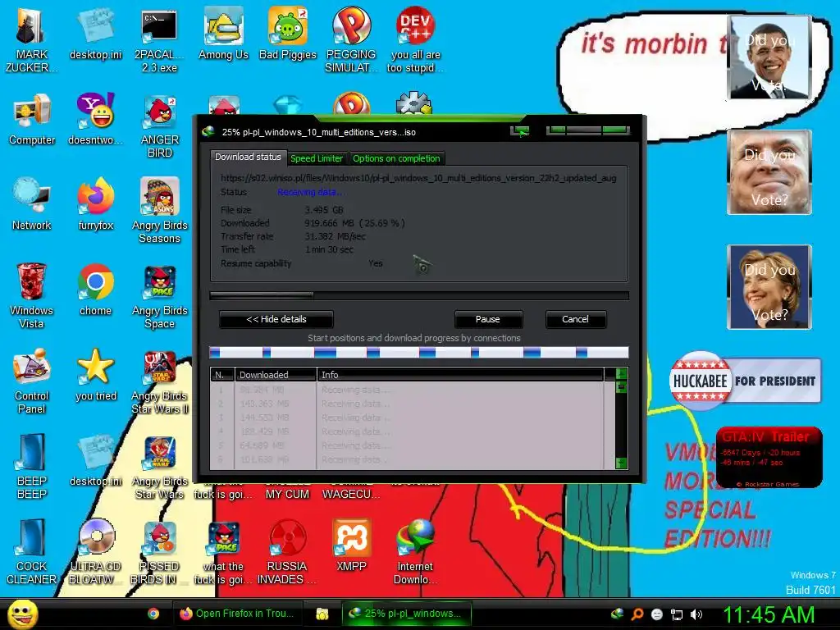Click the Info column header

click(x=461, y=374)
